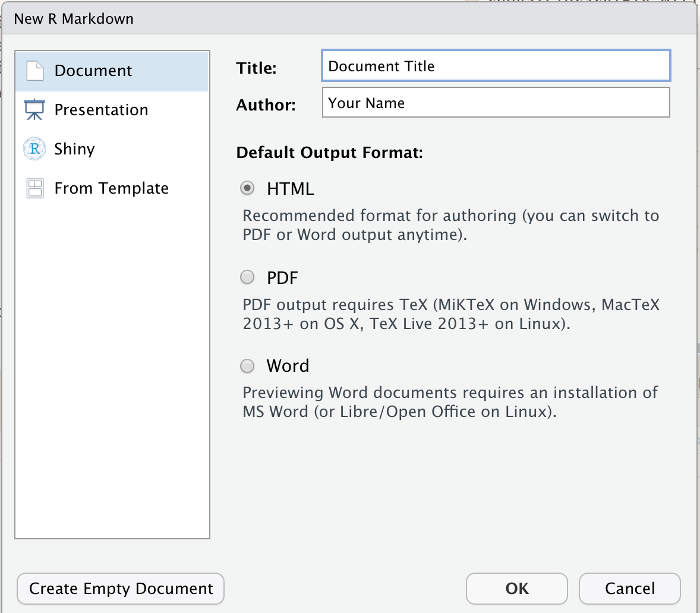The height and width of the screenshot is (613, 700).
Task: Switch to the Presentation type label
Action: 101,110
